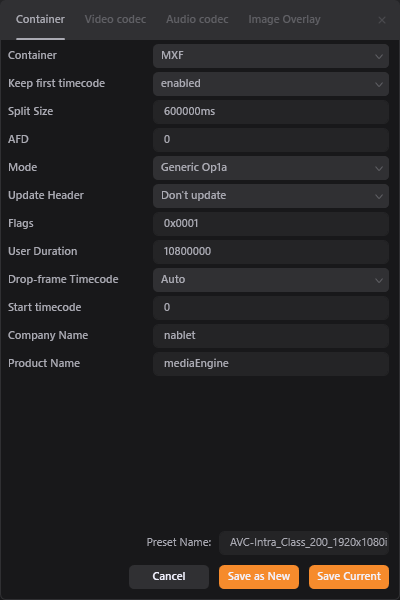Click the User Duration input field
The height and width of the screenshot is (600, 400).
(x=271, y=251)
